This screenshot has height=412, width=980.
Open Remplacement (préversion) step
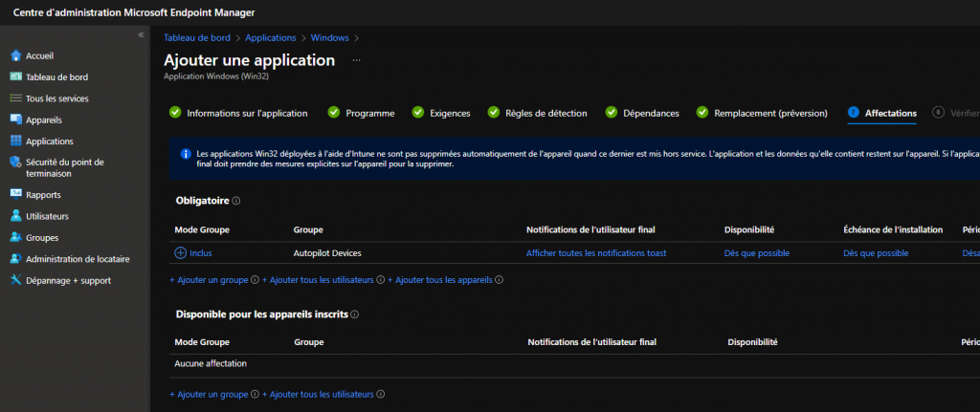click(770, 114)
